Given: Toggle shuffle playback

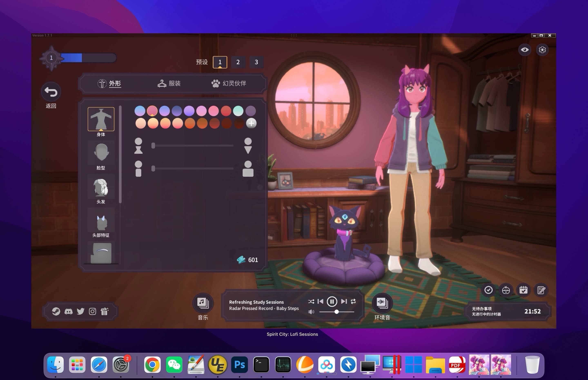Looking at the screenshot, I should tap(311, 302).
